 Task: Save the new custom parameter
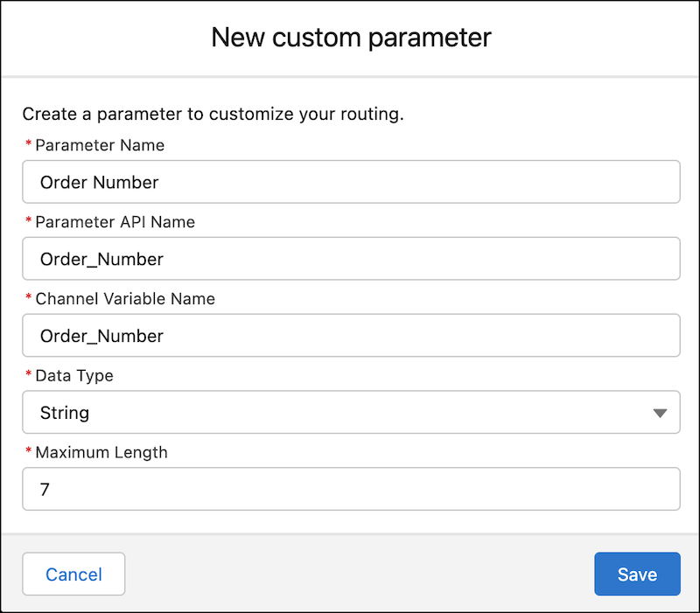coord(637,574)
